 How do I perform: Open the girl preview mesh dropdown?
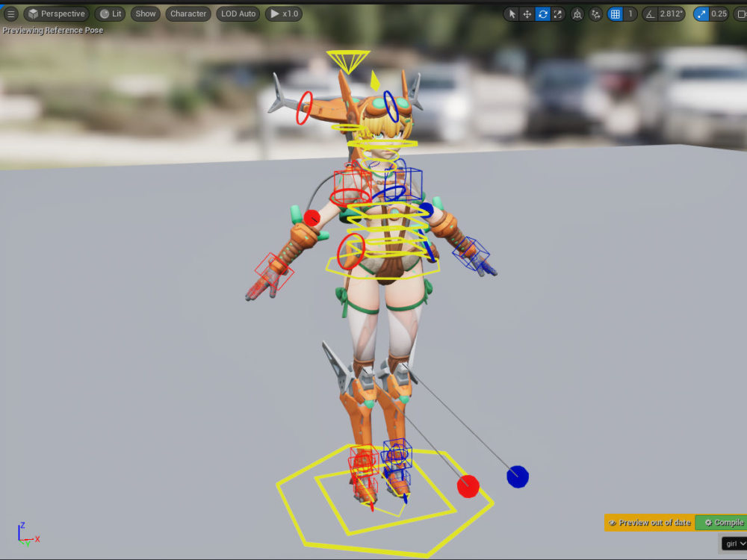click(734, 544)
